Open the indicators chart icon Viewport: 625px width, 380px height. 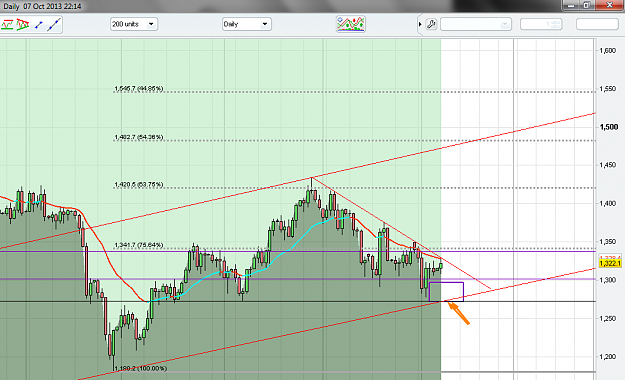click(x=350, y=24)
